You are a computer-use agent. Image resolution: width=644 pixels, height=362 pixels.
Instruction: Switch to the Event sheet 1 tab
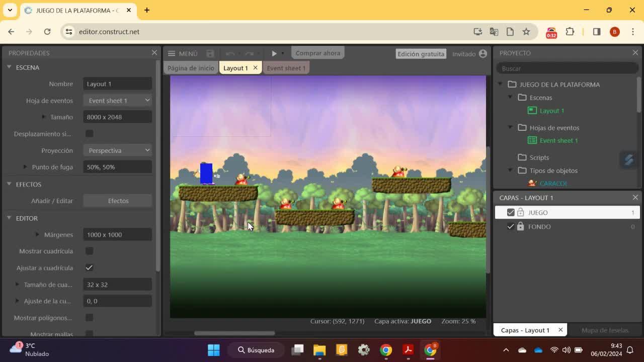click(286, 68)
